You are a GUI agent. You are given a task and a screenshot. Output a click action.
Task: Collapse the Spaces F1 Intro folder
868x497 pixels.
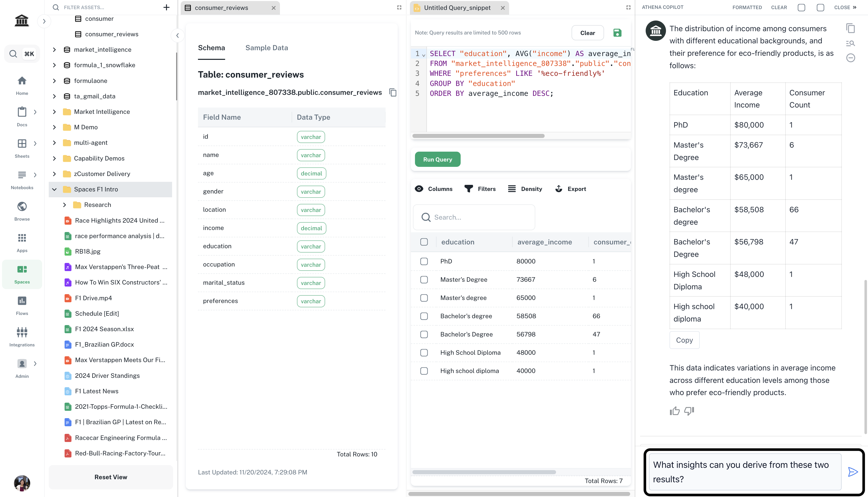coord(54,189)
